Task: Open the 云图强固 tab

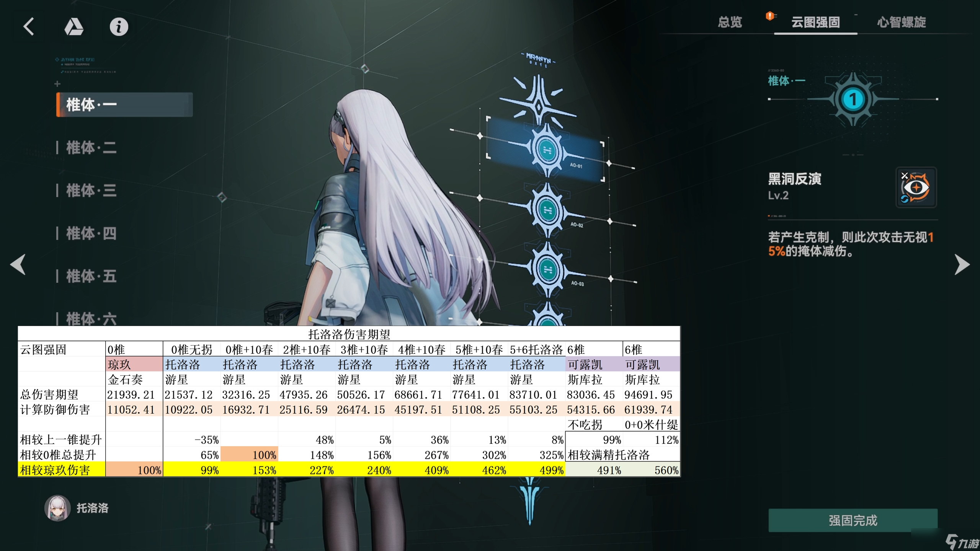Action: (815, 22)
